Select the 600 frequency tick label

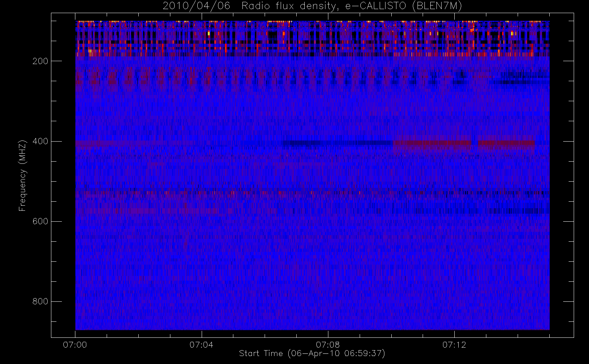(x=40, y=221)
